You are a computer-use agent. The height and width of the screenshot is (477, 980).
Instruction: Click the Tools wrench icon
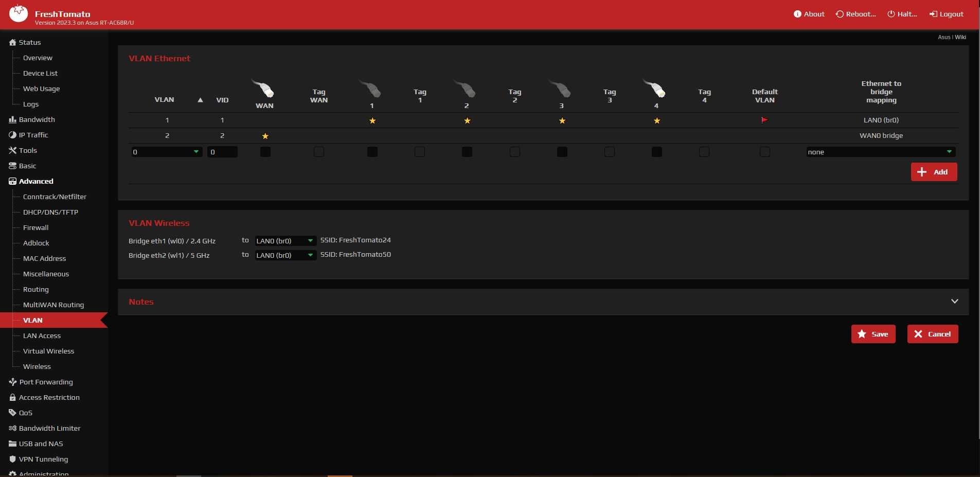click(x=13, y=150)
